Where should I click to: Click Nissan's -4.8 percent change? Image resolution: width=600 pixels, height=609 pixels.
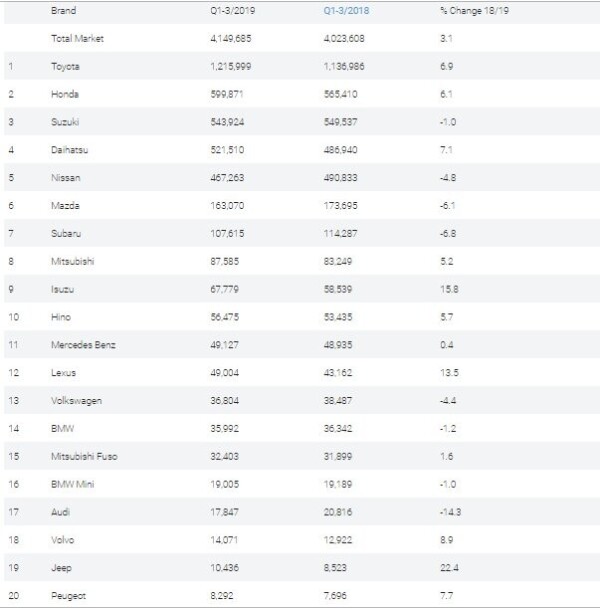[x=448, y=178]
